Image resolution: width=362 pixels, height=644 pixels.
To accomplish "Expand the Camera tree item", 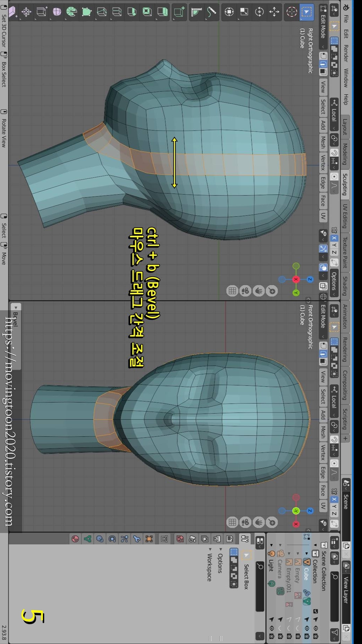I will coord(281,545).
